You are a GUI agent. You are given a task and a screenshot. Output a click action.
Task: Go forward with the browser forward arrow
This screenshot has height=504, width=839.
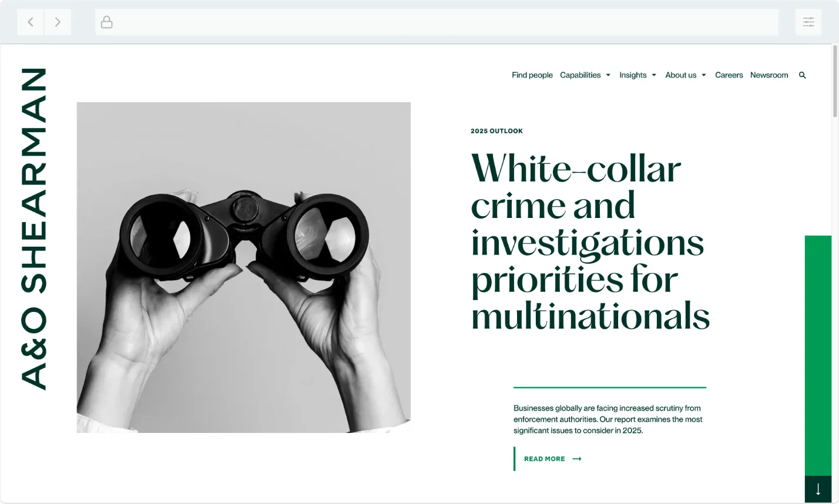(58, 22)
